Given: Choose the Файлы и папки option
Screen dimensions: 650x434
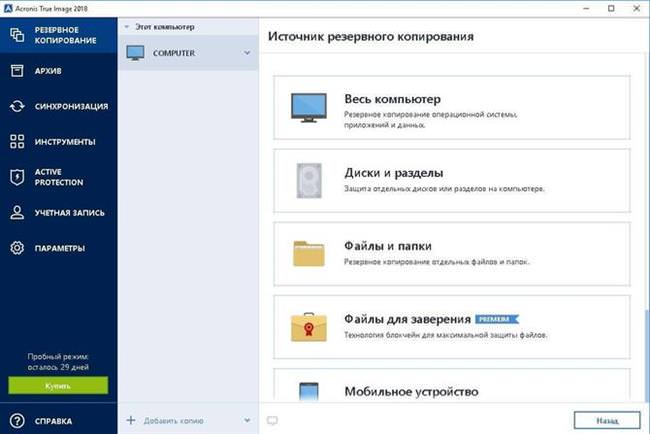Looking at the screenshot, I should 452,254.
